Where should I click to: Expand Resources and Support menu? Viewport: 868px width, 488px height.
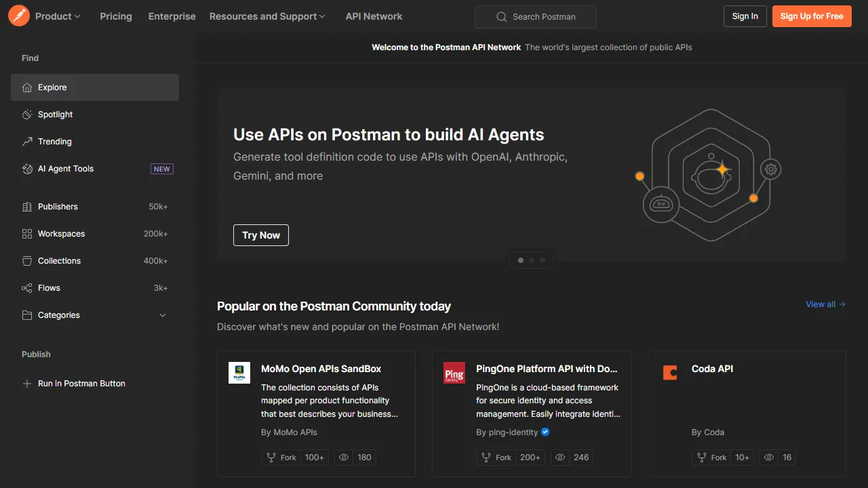[267, 16]
